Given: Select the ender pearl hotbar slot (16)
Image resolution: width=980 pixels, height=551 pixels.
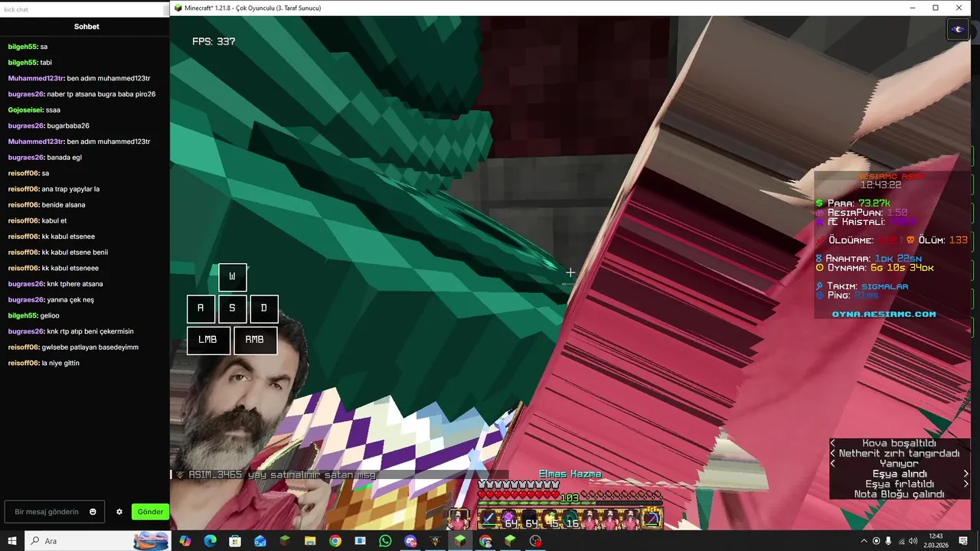Looking at the screenshot, I should [x=570, y=520].
